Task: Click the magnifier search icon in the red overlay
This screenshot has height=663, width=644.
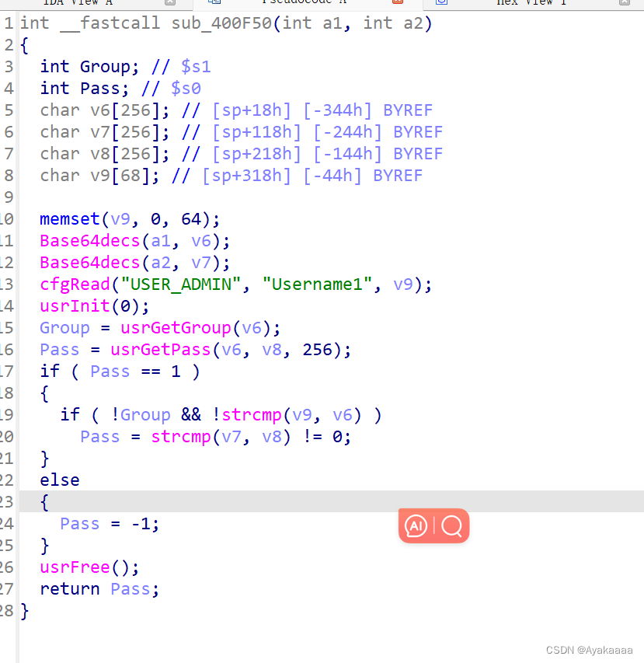Action: 451,526
